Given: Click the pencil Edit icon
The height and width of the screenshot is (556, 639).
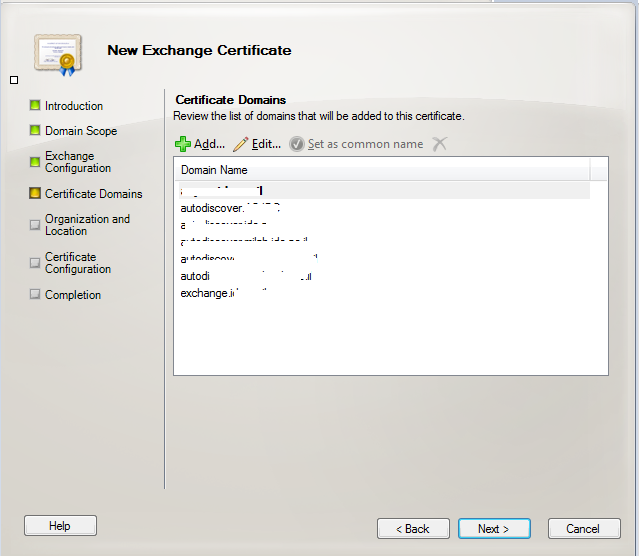Looking at the screenshot, I should point(240,144).
